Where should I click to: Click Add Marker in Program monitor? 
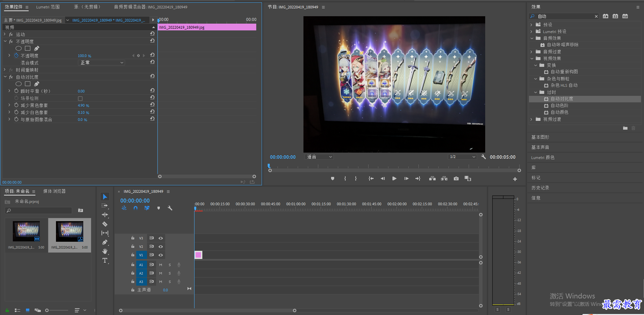point(332,179)
